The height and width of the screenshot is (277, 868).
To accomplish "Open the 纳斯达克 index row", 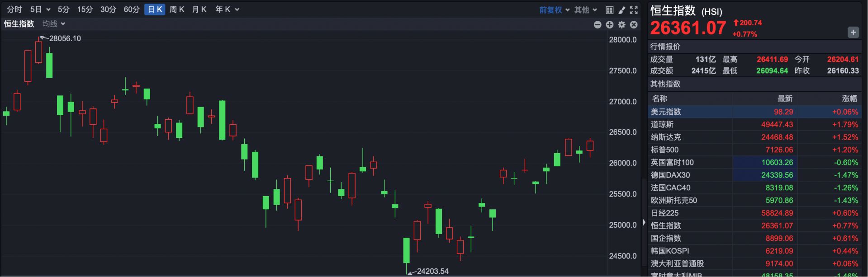I will [x=666, y=137].
